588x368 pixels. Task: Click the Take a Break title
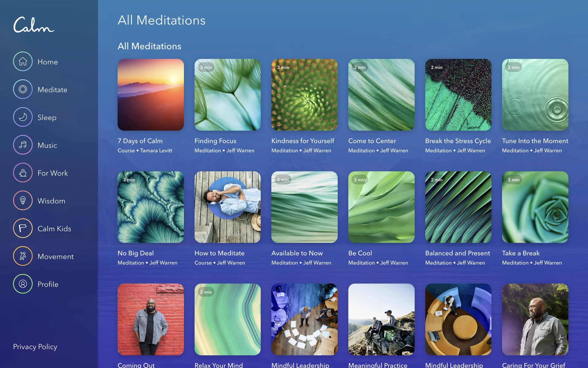pos(521,253)
